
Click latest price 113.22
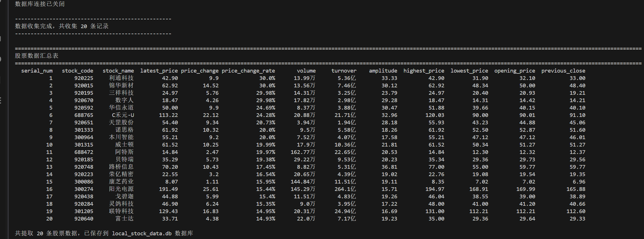click(168, 115)
